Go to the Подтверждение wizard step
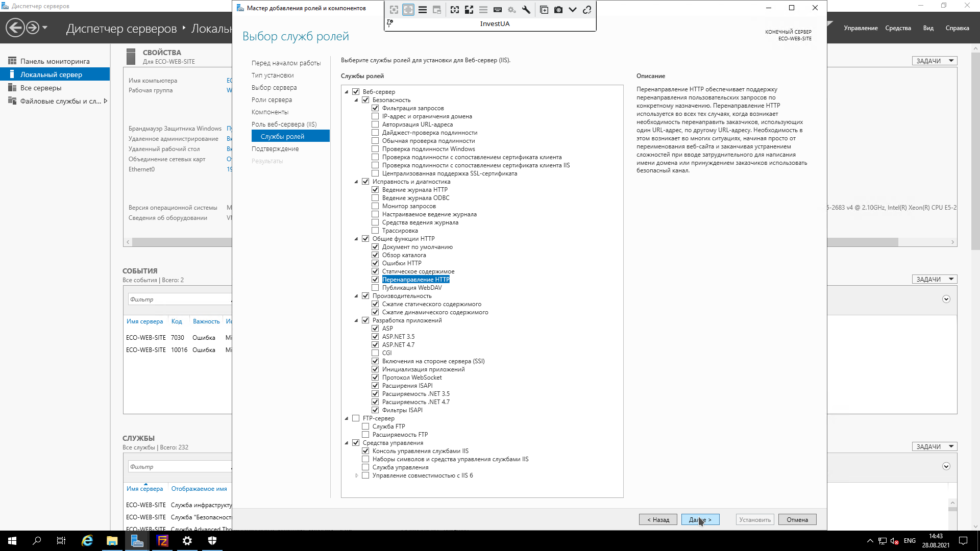The height and width of the screenshot is (551, 980). pos(275,149)
